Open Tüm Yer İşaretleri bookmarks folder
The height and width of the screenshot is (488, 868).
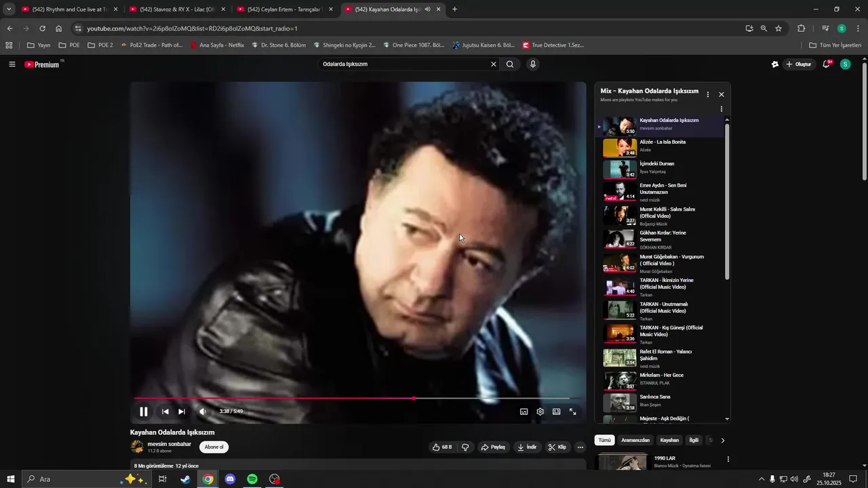[x=835, y=45]
